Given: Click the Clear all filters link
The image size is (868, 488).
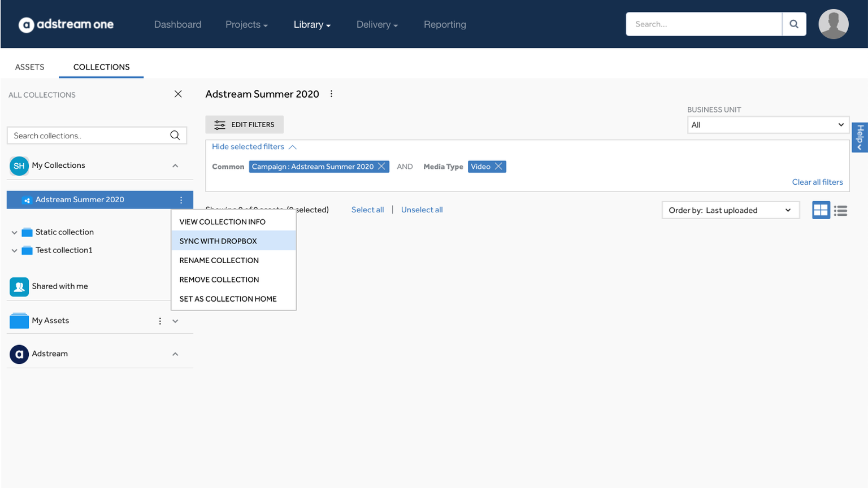Looking at the screenshot, I should [817, 182].
